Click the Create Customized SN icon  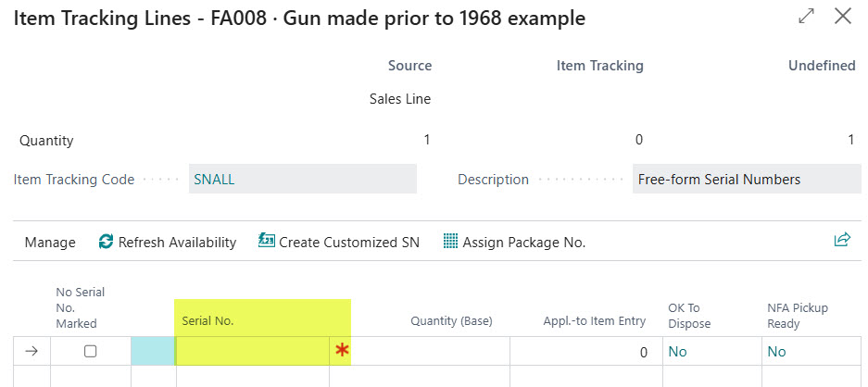tap(267, 242)
